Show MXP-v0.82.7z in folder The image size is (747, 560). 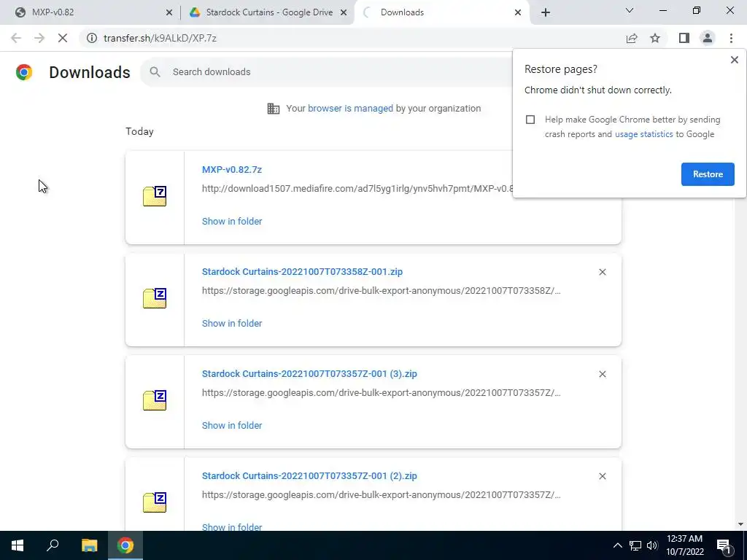(232, 222)
